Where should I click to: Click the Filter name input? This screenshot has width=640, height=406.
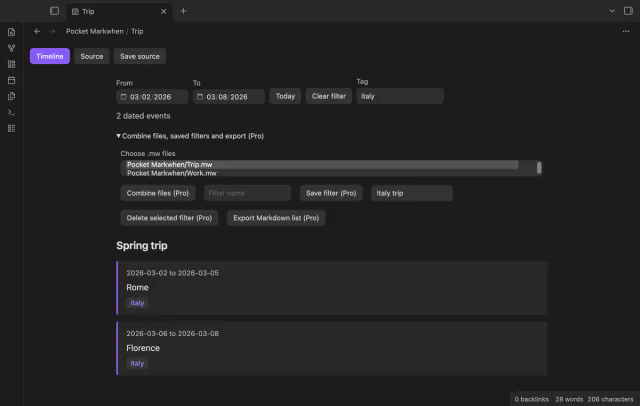click(247, 193)
